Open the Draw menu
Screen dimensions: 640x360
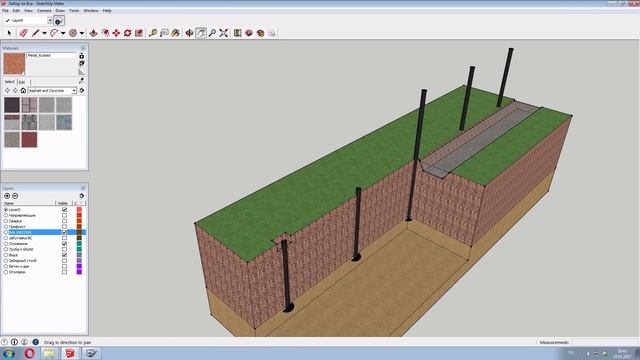tap(60, 11)
